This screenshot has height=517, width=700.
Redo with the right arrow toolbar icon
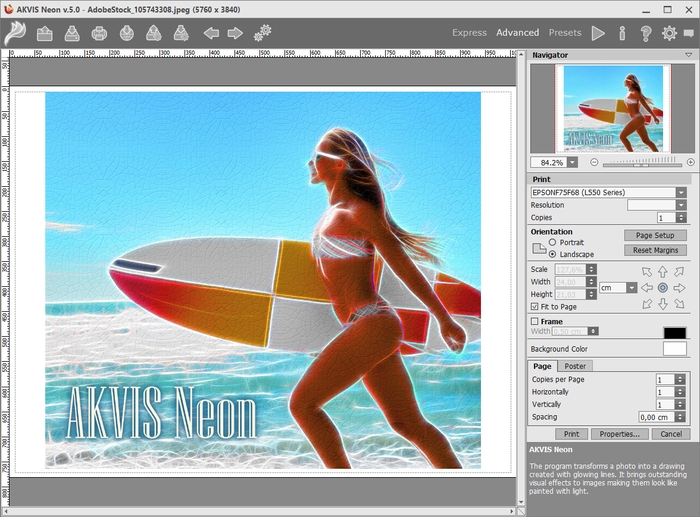click(x=235, y=33)
